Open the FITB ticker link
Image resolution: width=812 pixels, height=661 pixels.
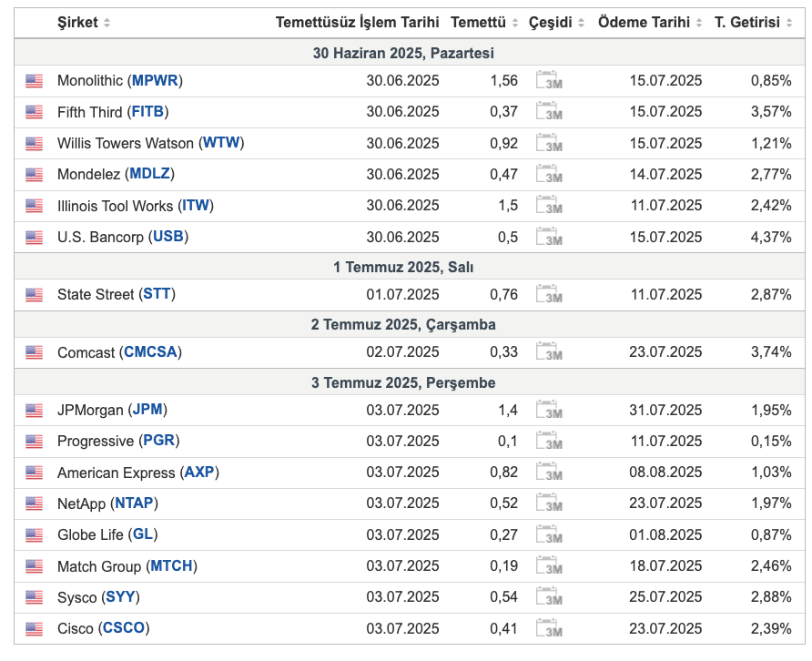pos(147,111)
